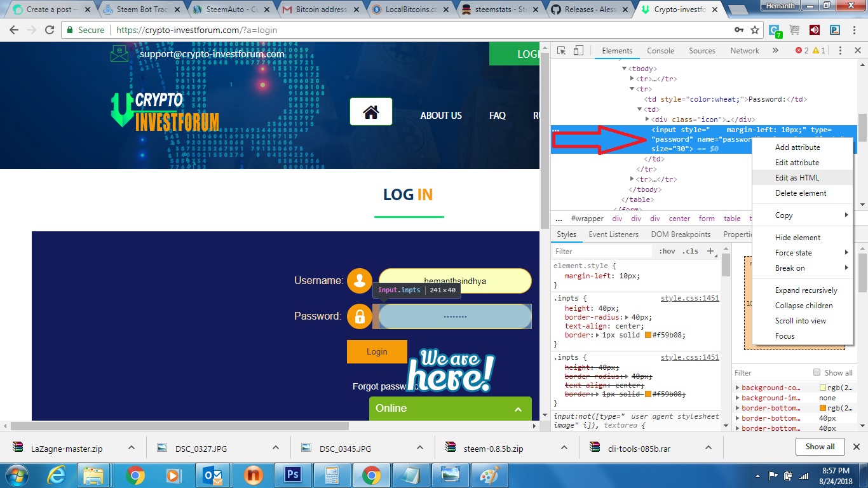Open Internet Explorer from the taskbar

(57, 475)
